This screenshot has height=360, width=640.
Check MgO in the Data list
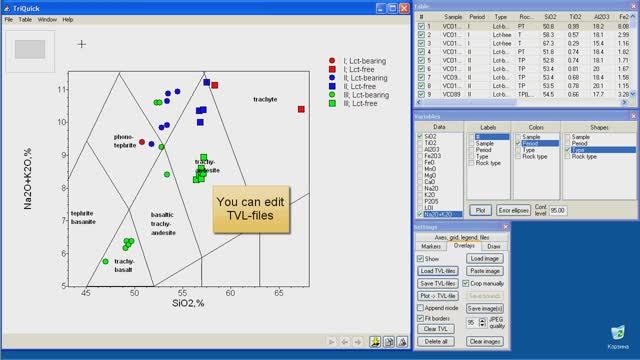(x=420, y=176)
